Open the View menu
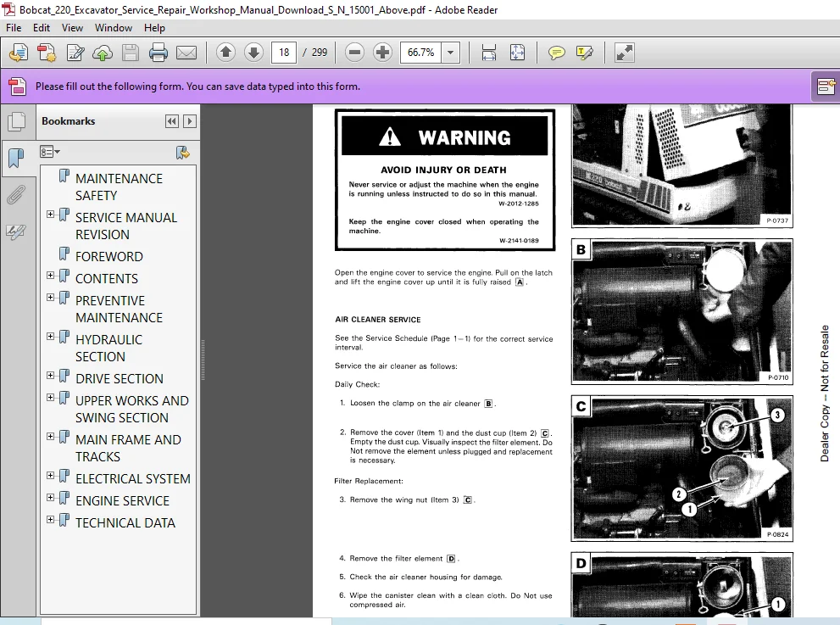 tap(72, 28)
